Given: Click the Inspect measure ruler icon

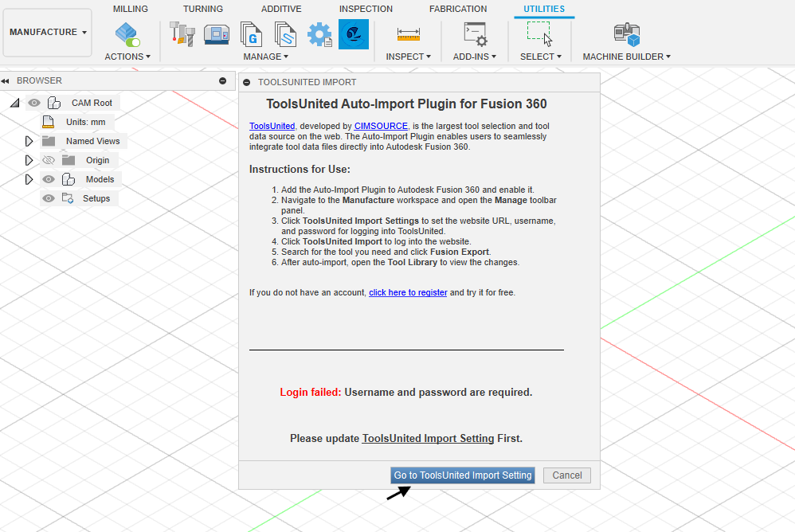Looking at the screenshot, I should pyautogui.click(x=408, y=34).
